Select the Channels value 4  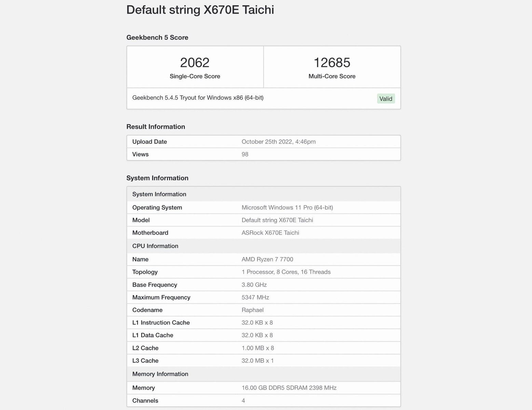click(243, 401)
